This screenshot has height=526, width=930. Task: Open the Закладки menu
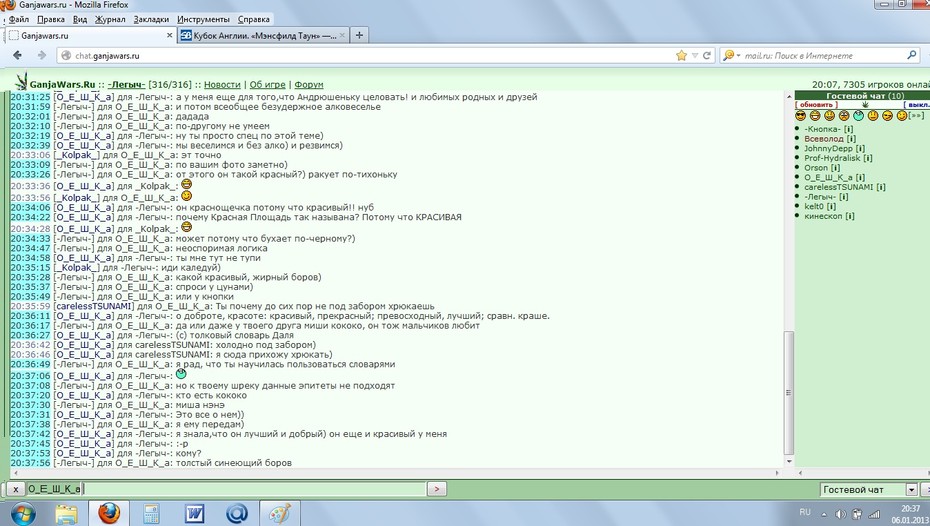[x=151, y=19]
